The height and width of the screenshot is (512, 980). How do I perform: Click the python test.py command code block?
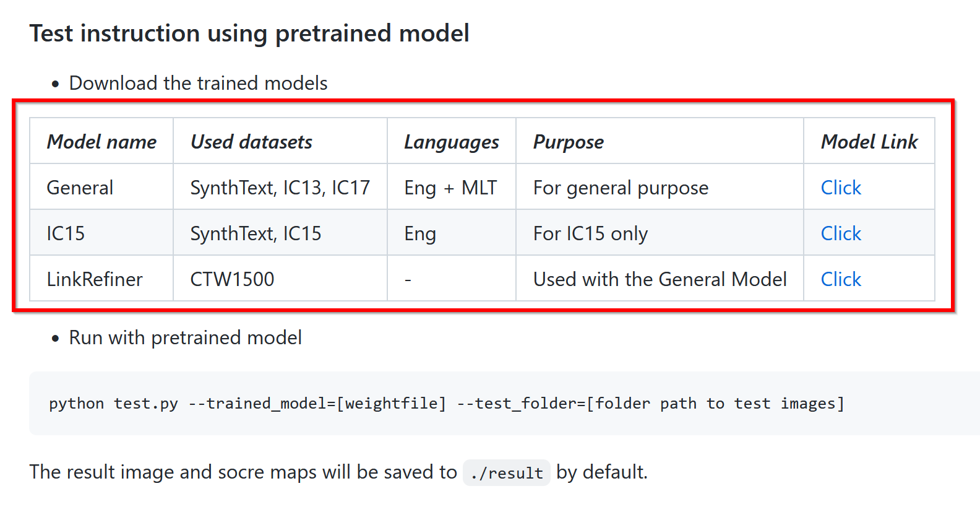(x=446, y=404)
